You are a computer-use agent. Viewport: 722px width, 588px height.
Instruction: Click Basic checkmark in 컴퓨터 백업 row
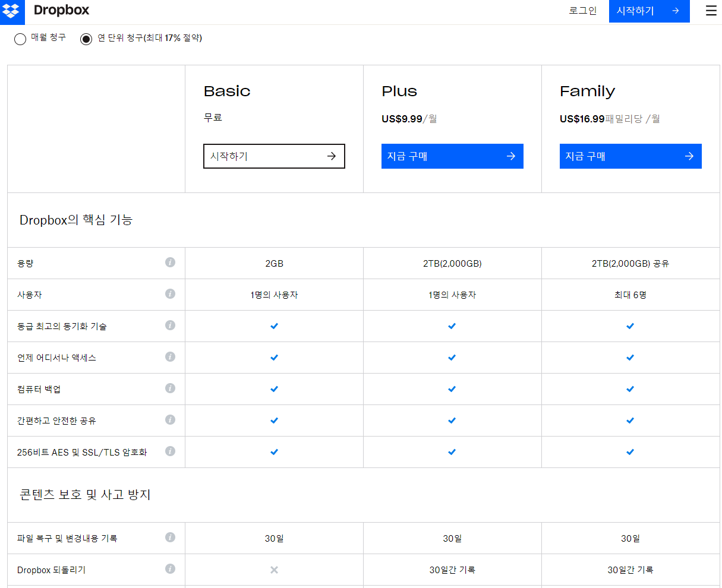pyautogui.click(x=274, y=389)
